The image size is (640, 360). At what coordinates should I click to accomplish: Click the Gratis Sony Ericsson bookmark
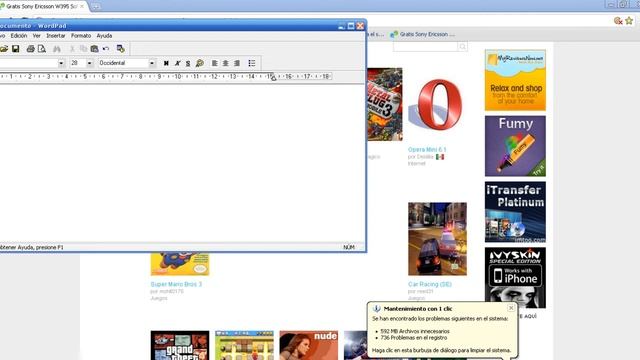click(x=422, y=34)
